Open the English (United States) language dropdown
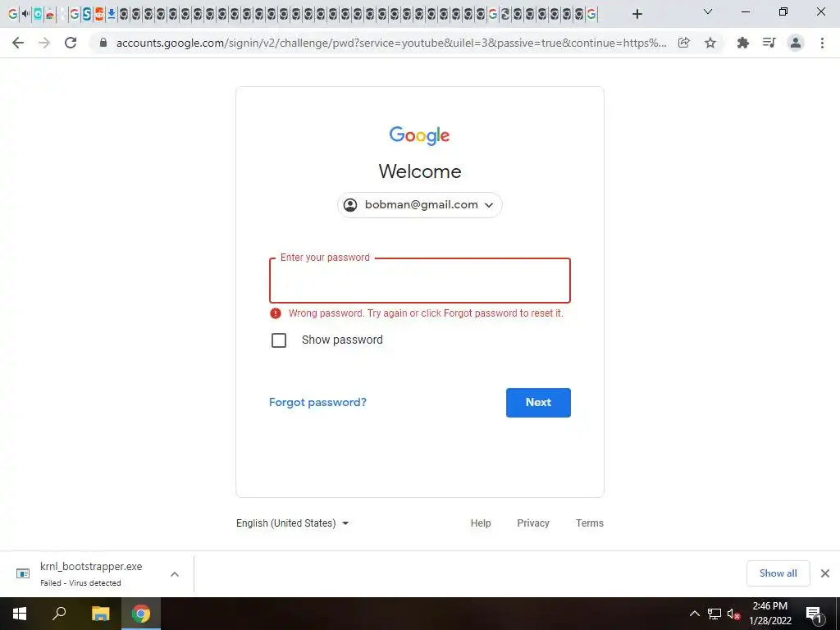 pyautogui.click(x=293, y=523)
